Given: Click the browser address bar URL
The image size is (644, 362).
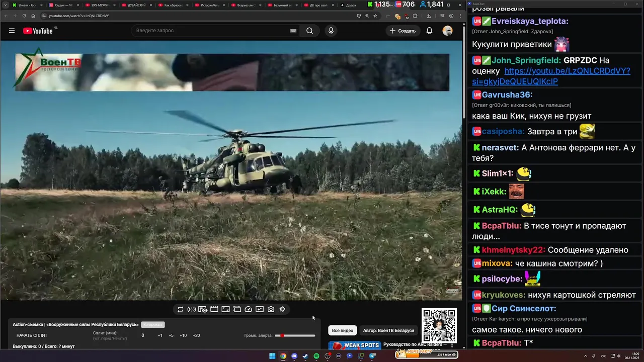Looking at the screenshot, I should tap(79, 16).
